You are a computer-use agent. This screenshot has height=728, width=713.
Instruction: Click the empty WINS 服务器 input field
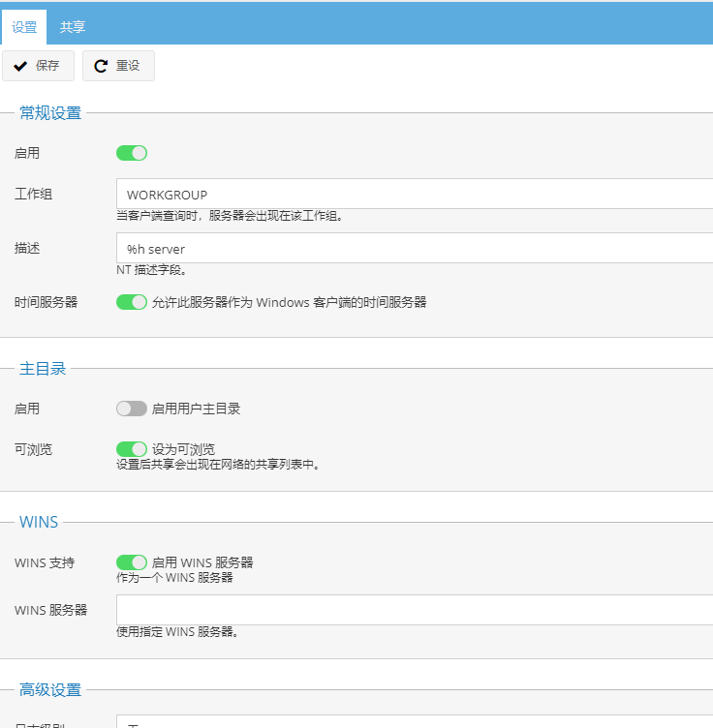(x=415, y=610)
